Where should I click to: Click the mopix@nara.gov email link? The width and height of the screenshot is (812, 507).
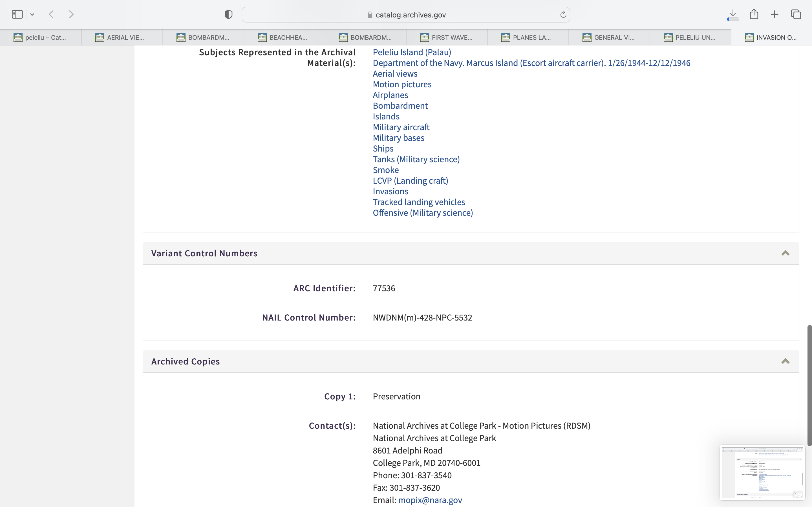[x=430, y=500]
